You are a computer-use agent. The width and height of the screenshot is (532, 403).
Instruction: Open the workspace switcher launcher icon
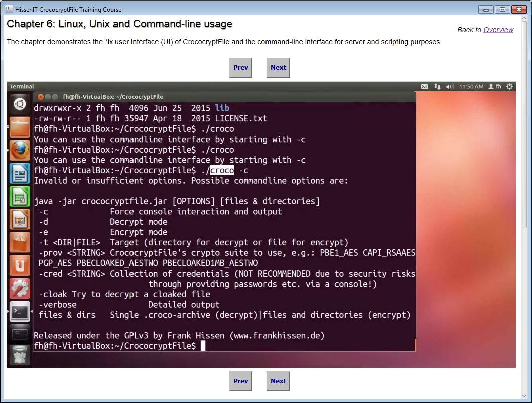coord(20,334)
